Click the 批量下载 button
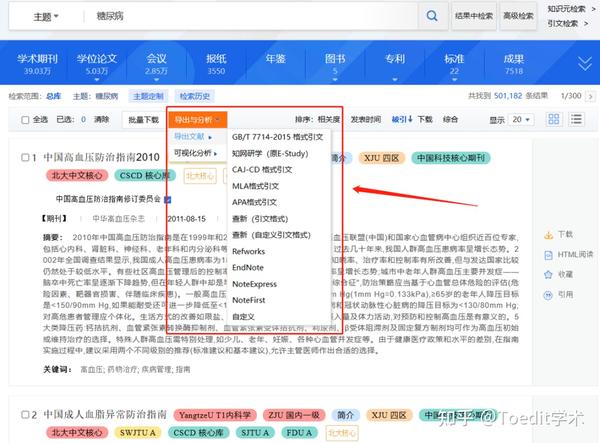This screenshot has height=443, width=600. (x=142, y=119)
